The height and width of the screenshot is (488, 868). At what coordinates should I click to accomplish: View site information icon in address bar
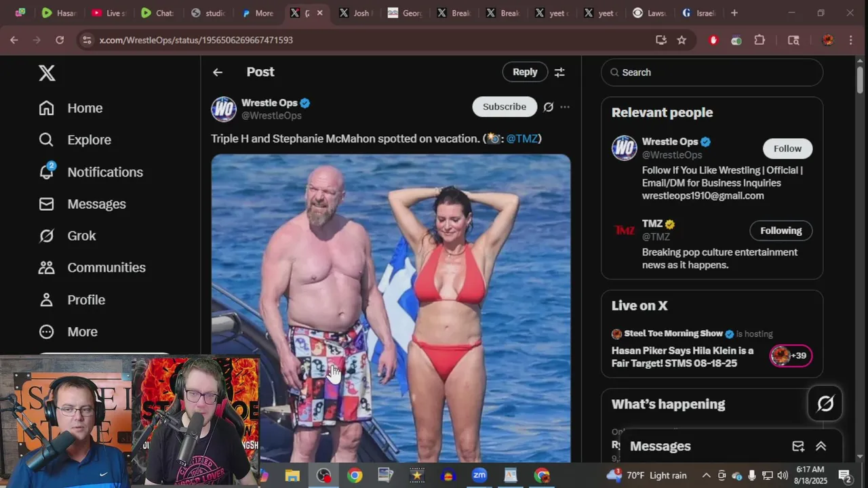click(x=86, y=40)
